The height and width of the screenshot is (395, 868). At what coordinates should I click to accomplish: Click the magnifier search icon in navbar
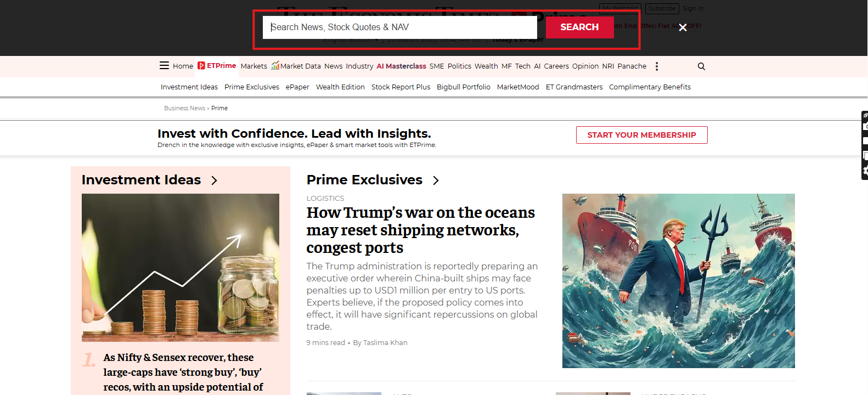click(x=701, y=66)
